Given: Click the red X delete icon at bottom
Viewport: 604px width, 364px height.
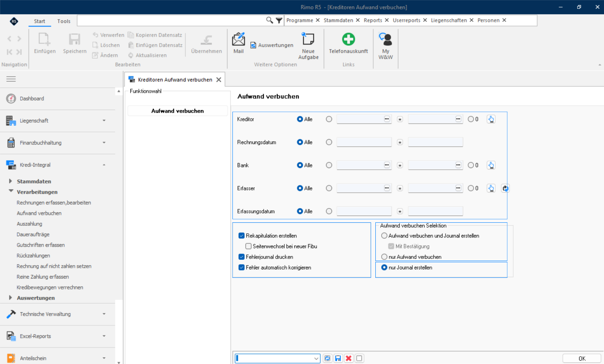Looking at the screenshot, I should [348, 358].
